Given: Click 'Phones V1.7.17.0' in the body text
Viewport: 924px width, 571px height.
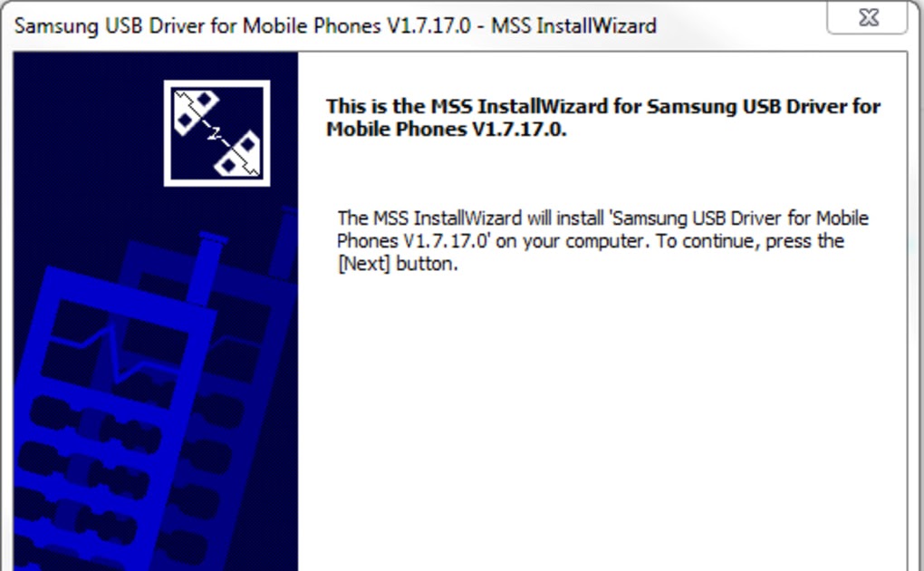Looking at the screenshot, I should (412, 241).
